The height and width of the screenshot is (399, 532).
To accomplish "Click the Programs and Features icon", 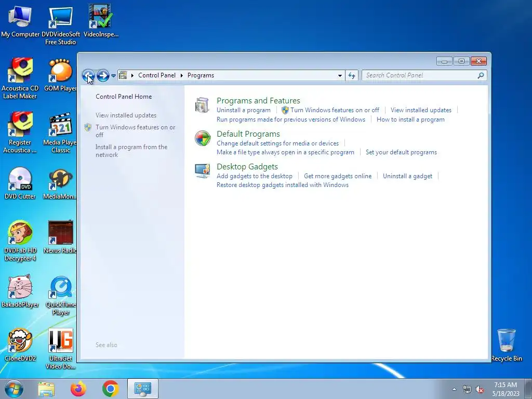I will pyautogui.click(x=202, y=105).
